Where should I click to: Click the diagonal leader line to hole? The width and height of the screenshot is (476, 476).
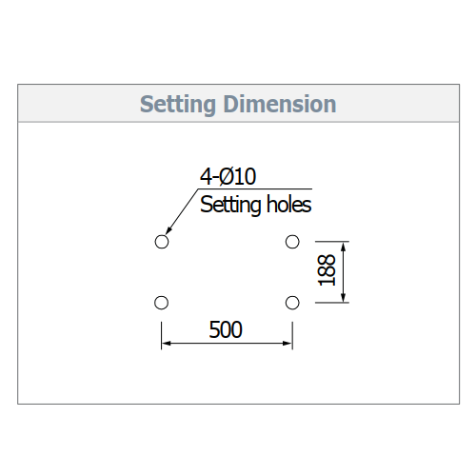point(182,211)
